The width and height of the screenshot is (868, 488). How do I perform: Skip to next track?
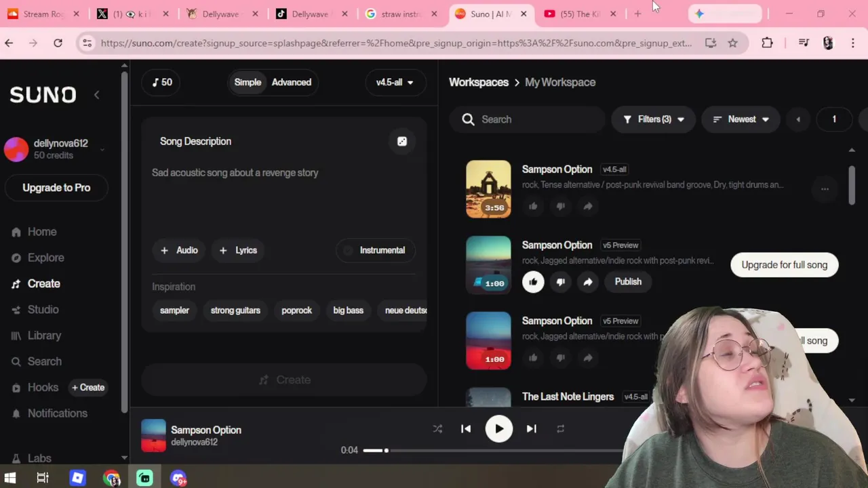[x=532, y=429]
